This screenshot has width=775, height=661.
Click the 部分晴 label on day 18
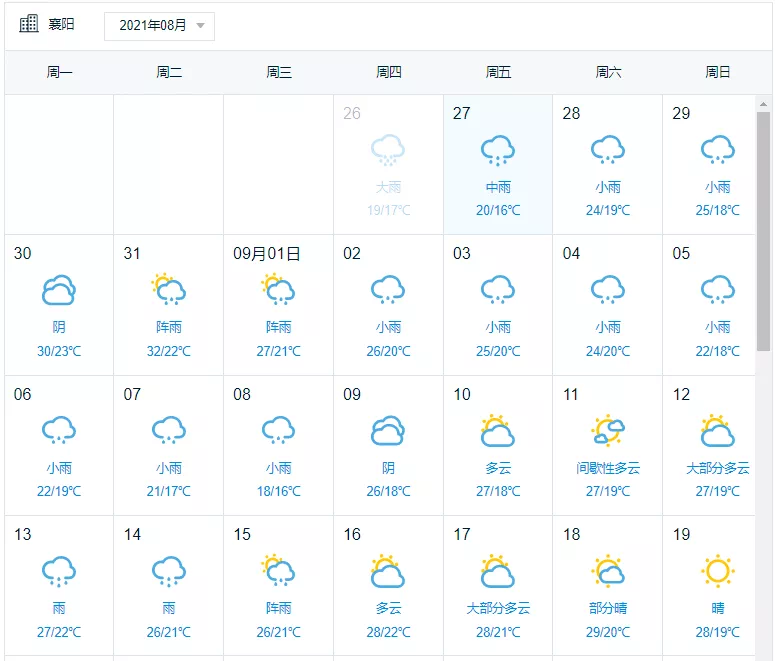click(608, 608)
